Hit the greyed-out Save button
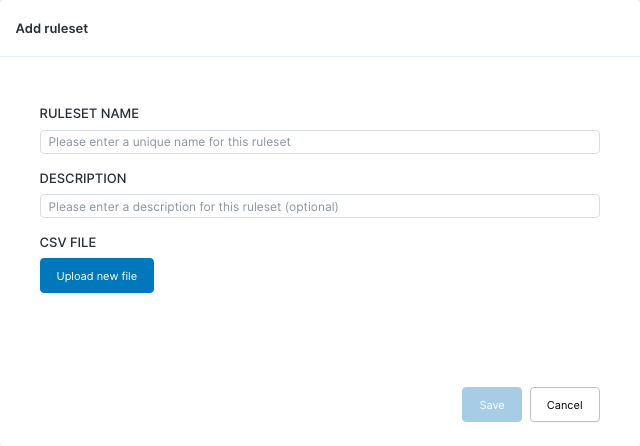Viewport: 640px width, 446px height. coord(491,405)
